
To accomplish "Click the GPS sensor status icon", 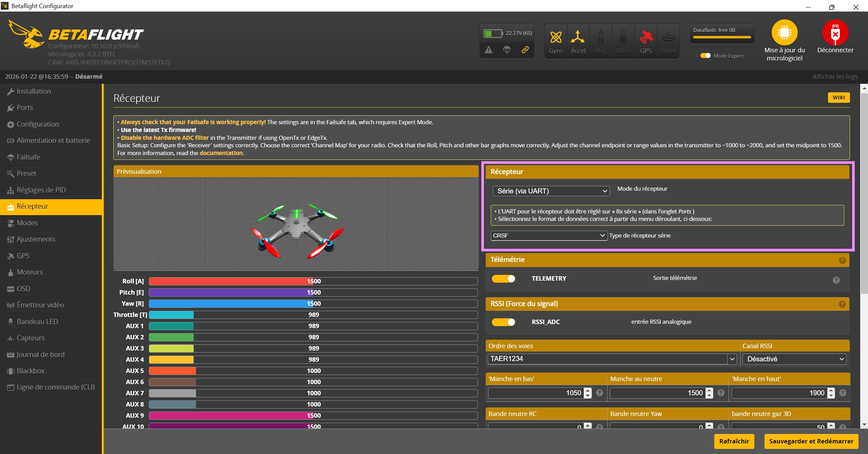I will (x=646, y=37).
